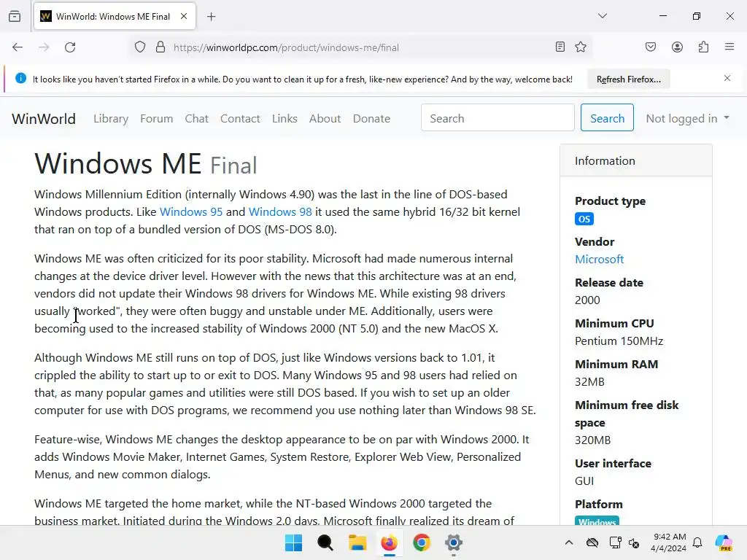Click Firefox taskbar icon
The image size is (747, 560).
click(x=390, y=542)
